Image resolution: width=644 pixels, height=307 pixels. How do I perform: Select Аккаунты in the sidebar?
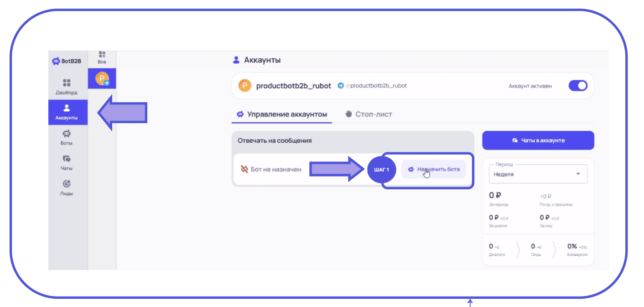[x=68, y=112]
